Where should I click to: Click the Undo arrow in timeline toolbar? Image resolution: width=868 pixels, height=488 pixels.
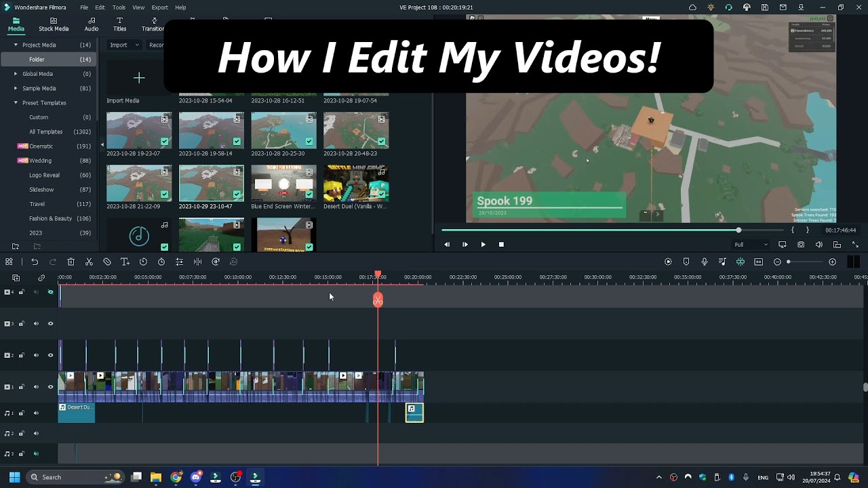pyautogui.click(x=35, y=262)
